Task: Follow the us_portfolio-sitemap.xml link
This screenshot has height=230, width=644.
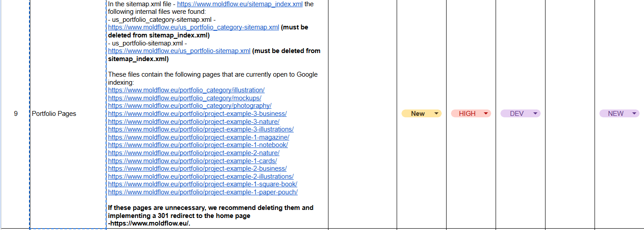Action: (x=179, y=51)
